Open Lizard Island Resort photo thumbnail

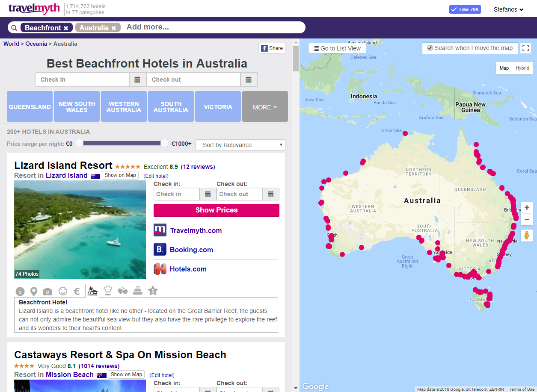(80, 230)
